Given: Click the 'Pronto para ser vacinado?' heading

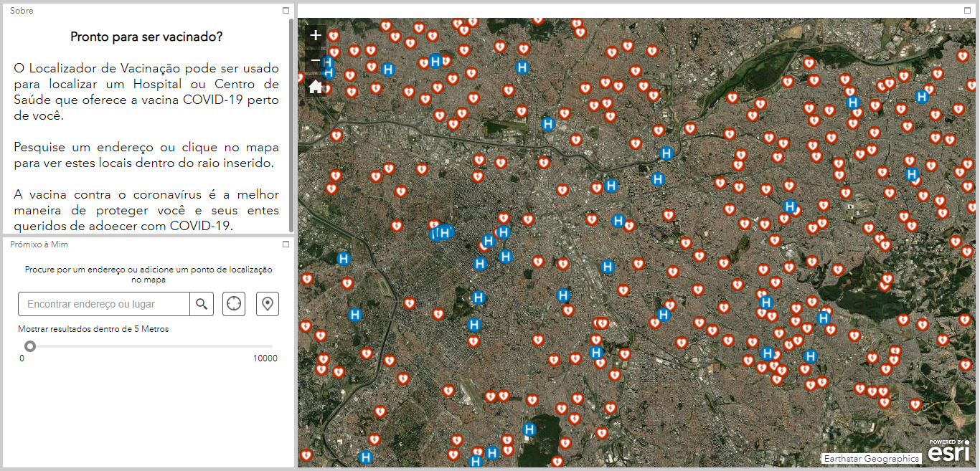Looking at the screenshot, I should pyautogui.click(x=146, y=37).
